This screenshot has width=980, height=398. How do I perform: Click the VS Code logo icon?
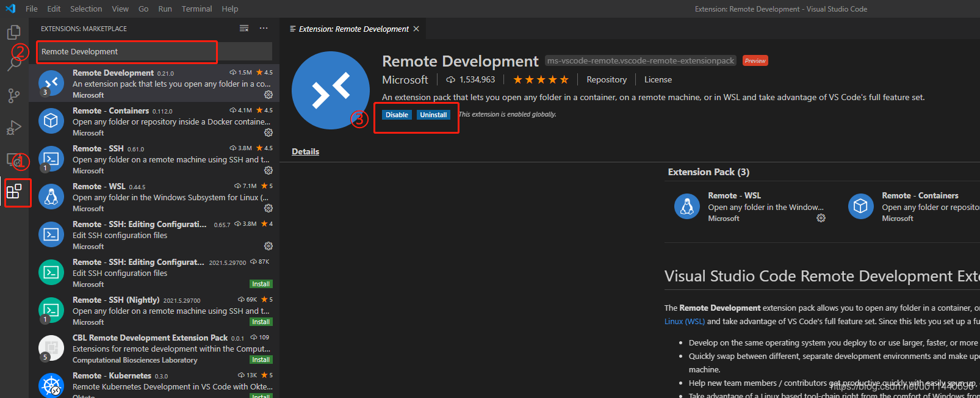[x=10, y=9]
